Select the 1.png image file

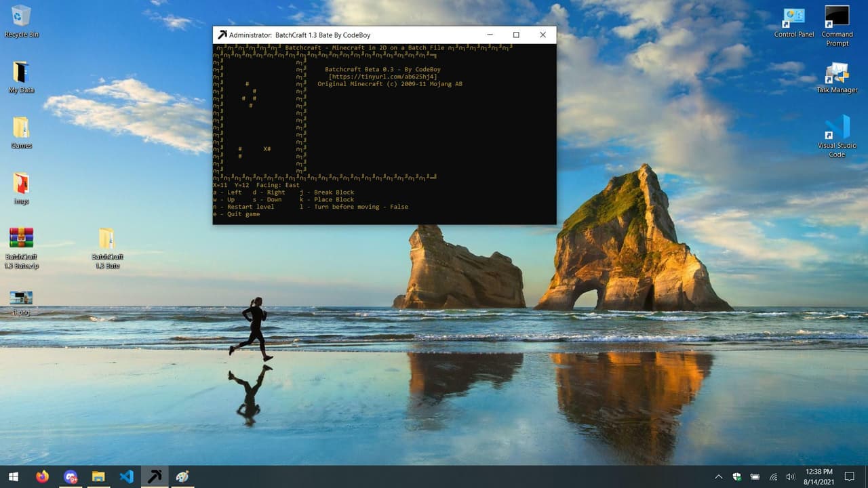21,303
